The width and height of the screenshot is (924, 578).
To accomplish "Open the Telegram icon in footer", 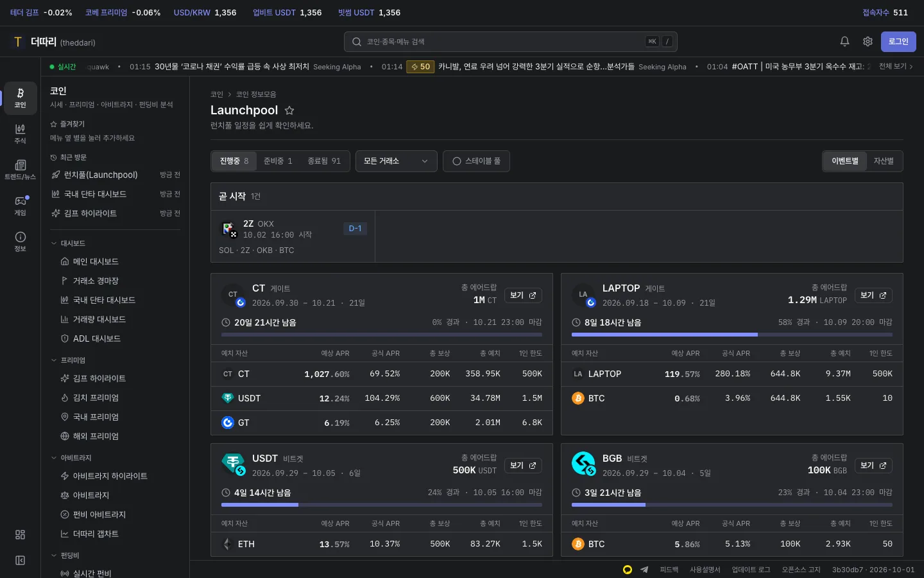I will coord(644,570).
